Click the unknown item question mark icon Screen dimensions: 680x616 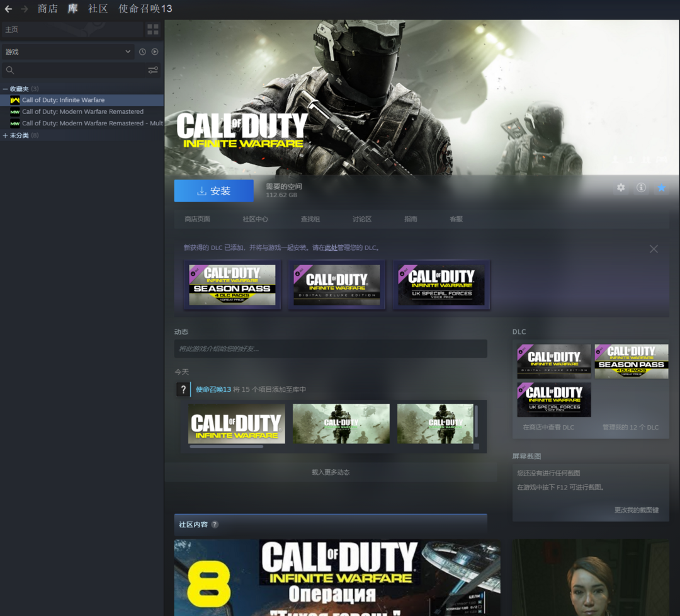(x=183, y=389)
